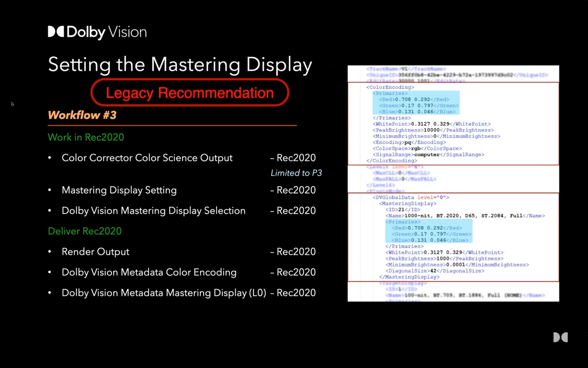This screenshot has height=368, width=588.
Task: Click Red 0.708 0.292 under ColorEncoding primaries
Action: click(414, 99)
